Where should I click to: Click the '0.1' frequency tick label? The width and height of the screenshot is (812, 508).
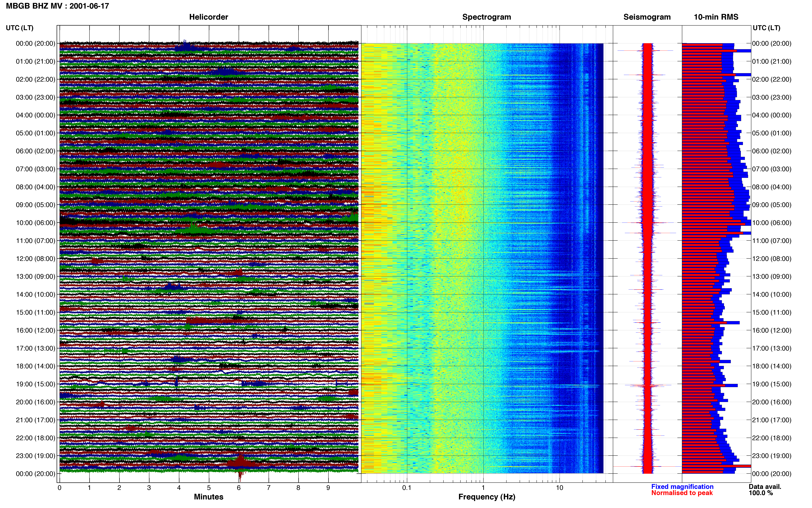tap(407, 488)
